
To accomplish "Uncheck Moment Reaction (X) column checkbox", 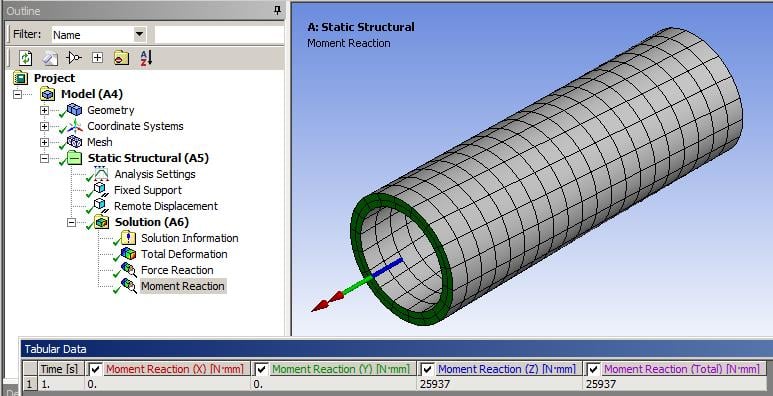I will (95, 369).
